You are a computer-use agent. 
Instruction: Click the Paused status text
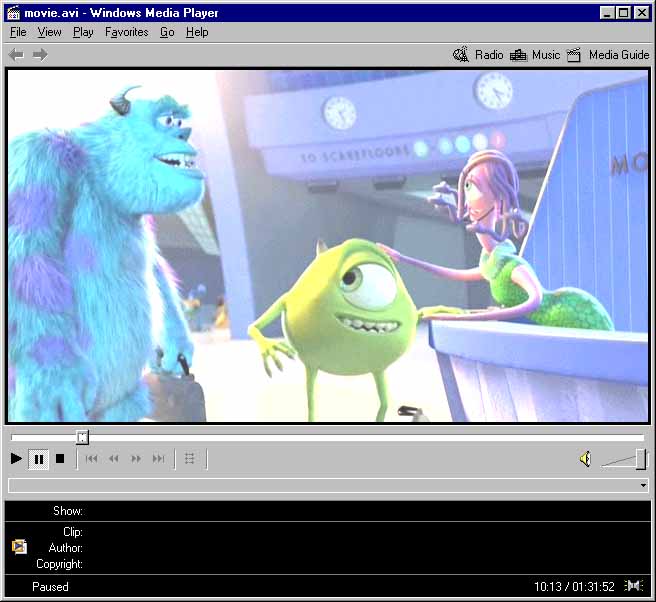[50, 587]
